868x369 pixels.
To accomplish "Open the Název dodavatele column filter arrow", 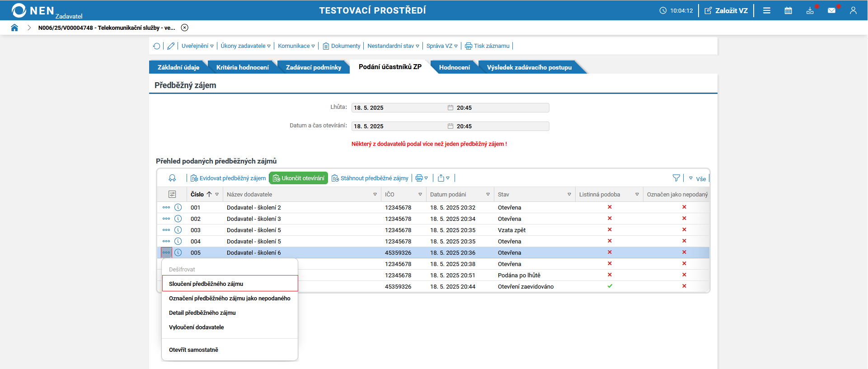I will point(375,194).
